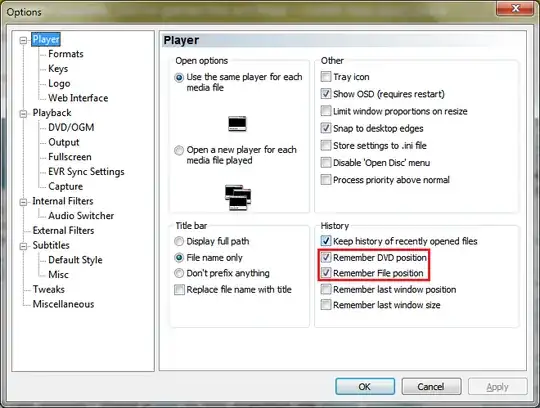Screen dimensions: 540x408
Task: Confirm changes with the OK button
Action: (365, 387)
